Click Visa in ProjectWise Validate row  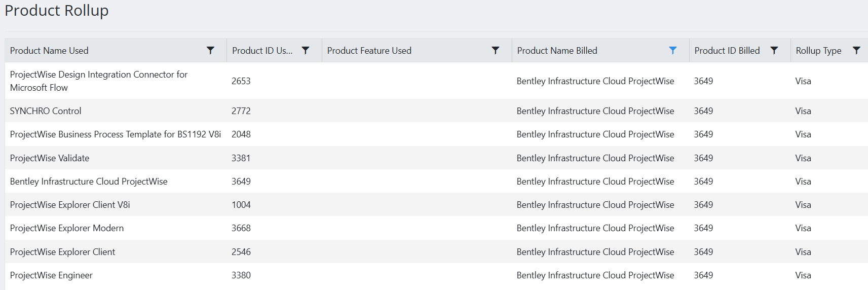[803, 158]
